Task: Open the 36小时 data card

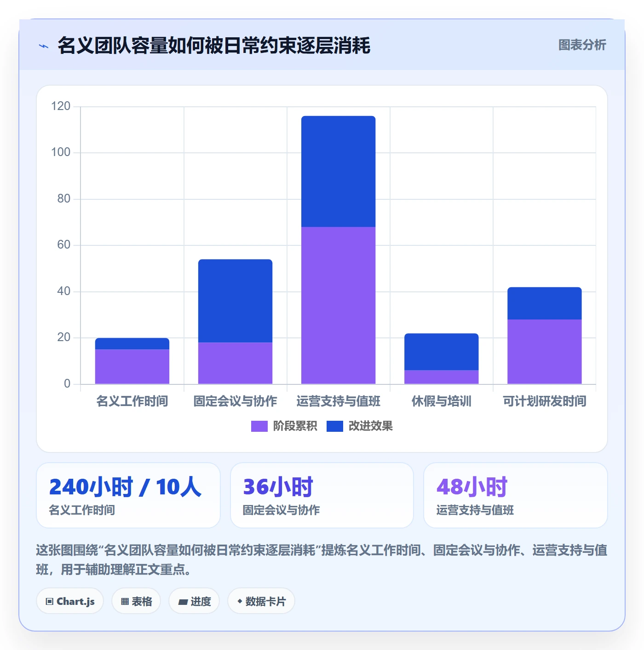Action: pyautogui.click(x=322, y=495)
